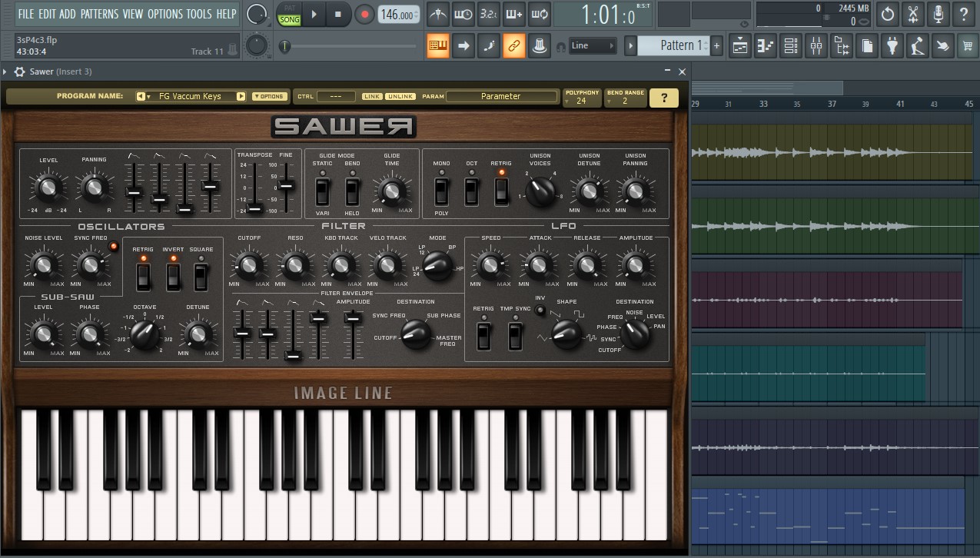Toggle the OCT switch
The height and width of the screenshot is (558, 980).
click(471, 191)
